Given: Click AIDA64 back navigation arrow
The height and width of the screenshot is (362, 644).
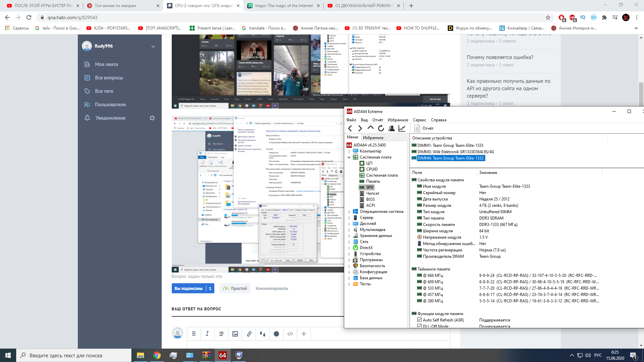Looking at the screenshot, I should pos(350,128).
